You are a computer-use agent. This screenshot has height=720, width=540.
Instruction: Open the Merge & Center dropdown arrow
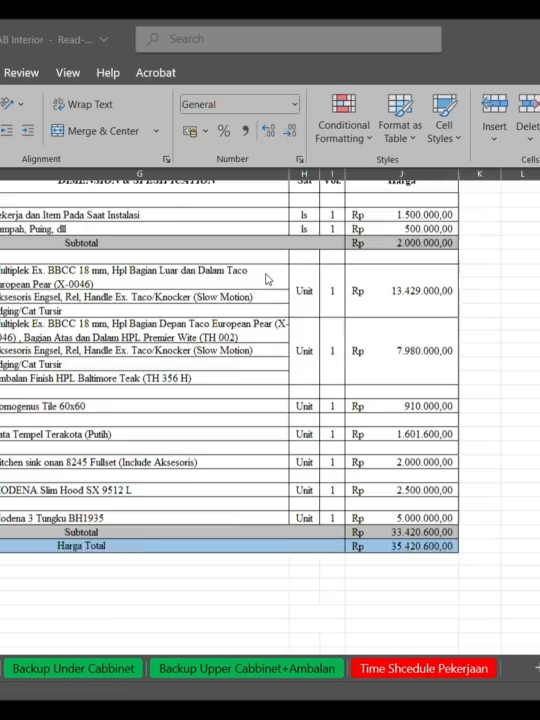[x=156, y=131]
